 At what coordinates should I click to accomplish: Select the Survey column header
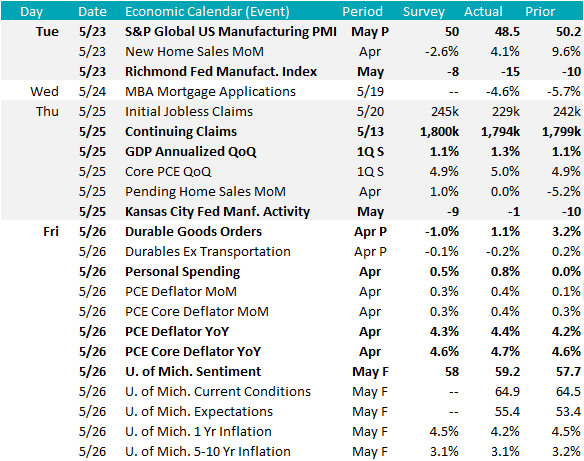424,12
